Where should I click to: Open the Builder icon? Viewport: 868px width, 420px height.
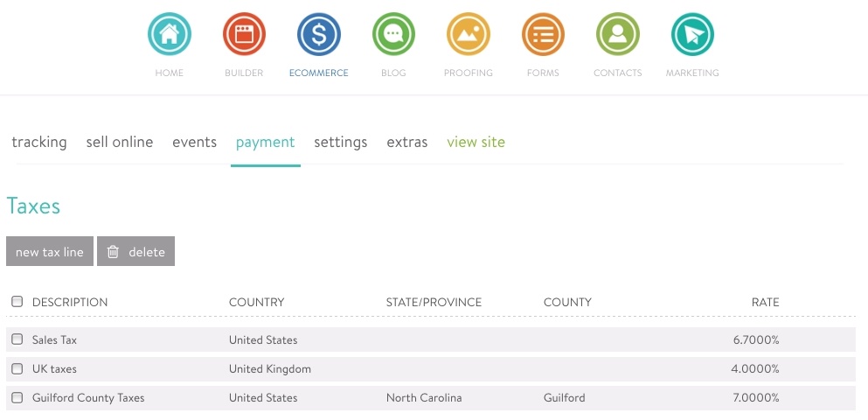244,35
